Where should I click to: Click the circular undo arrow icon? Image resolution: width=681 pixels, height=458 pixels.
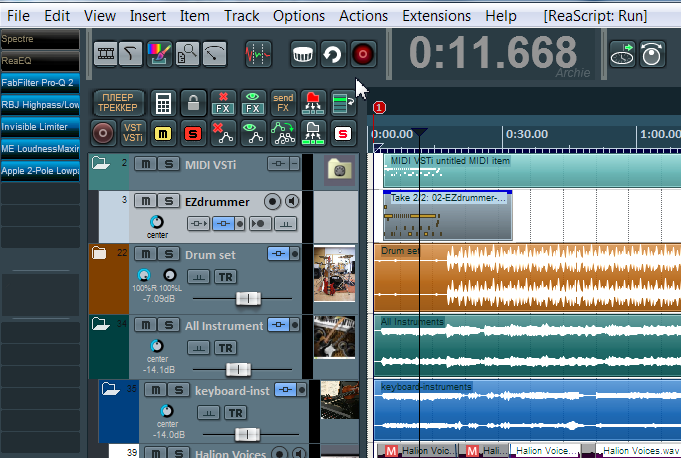tap(333, 55)
